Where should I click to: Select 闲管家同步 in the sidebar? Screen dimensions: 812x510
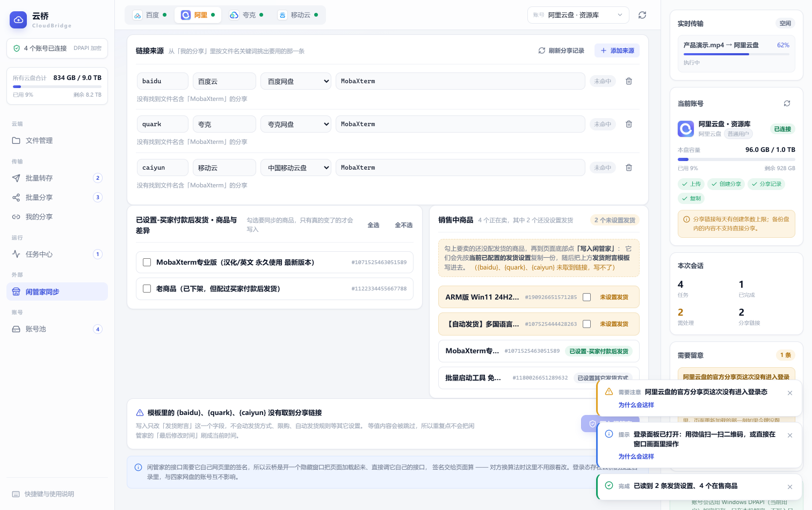pos(57,292)
